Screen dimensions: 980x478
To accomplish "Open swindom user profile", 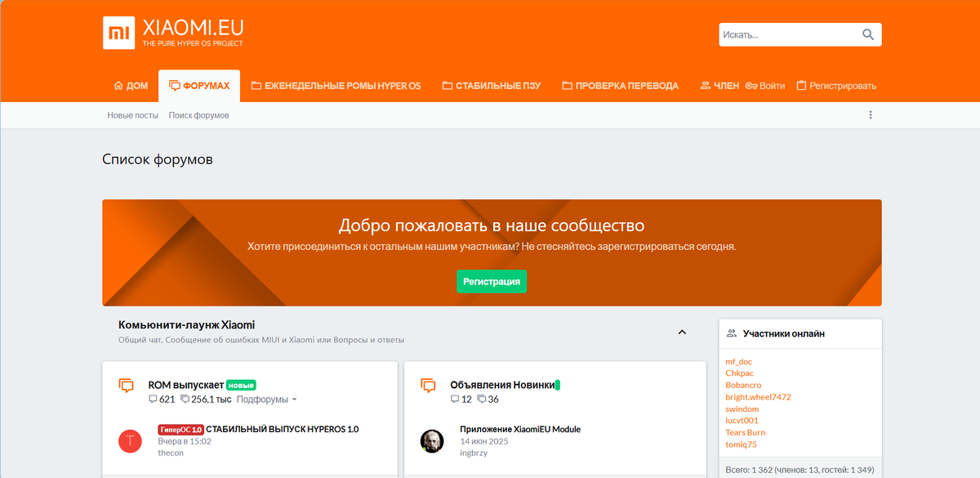I will click(742, 409).
